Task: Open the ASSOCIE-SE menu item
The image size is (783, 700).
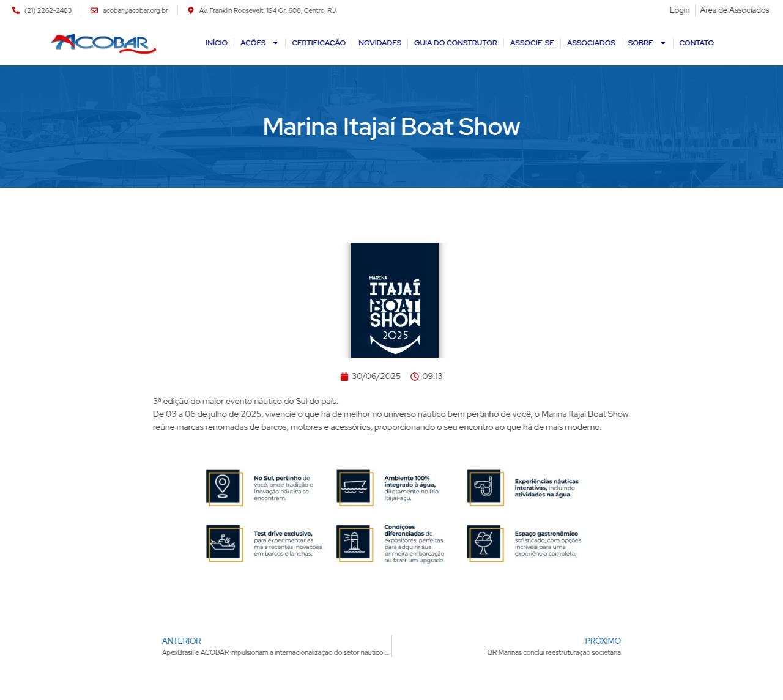Action: 532,43
